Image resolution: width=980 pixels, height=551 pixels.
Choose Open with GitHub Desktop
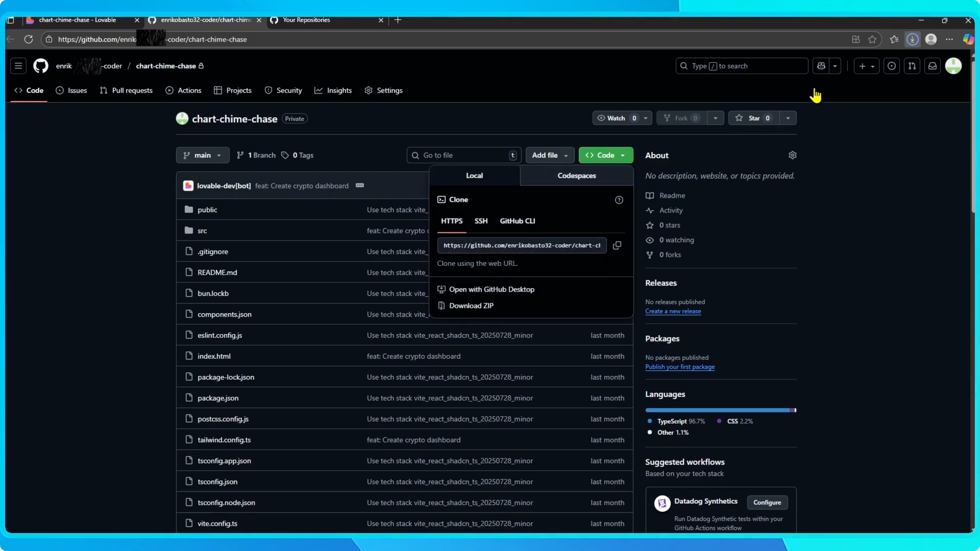point(492,289)
